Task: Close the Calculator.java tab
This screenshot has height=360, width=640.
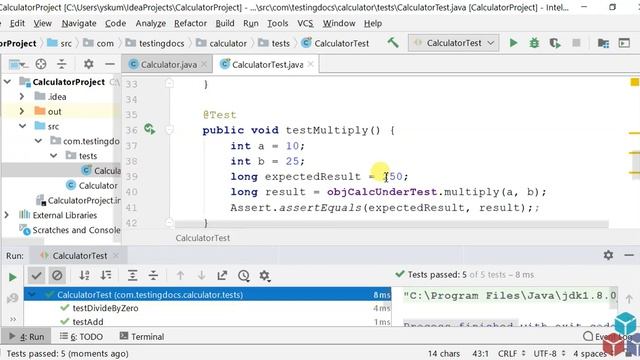Action: [204, 64]
